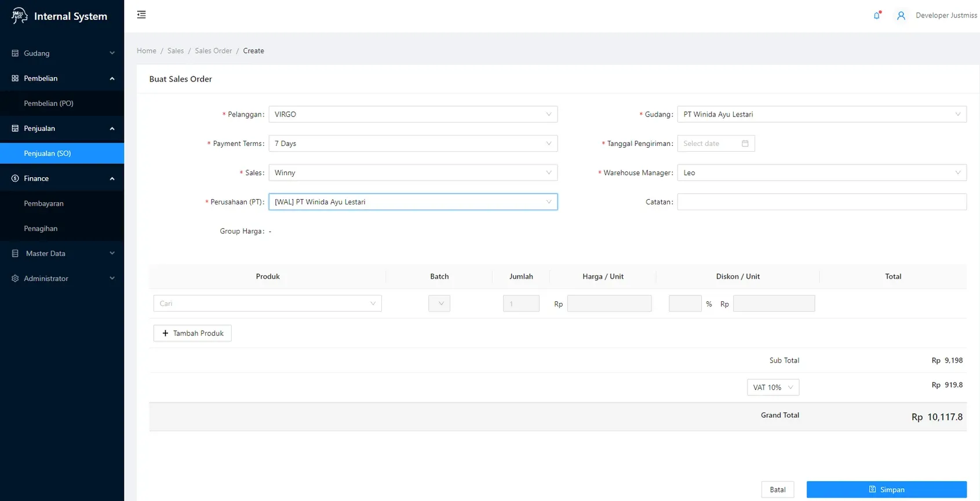Collapse the Finance sidebar section
This screenshot has height=501, width=980.
62,178
